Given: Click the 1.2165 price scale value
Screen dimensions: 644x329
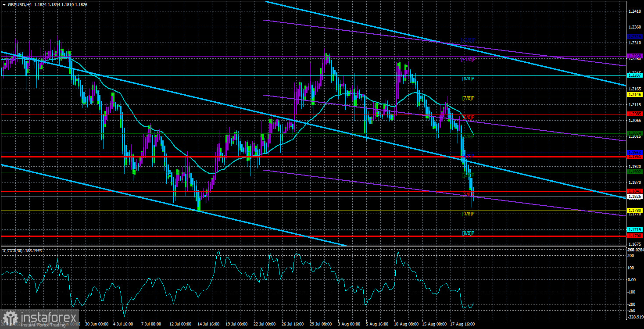Looking at the screenshot, I should [x=635, y=89].
